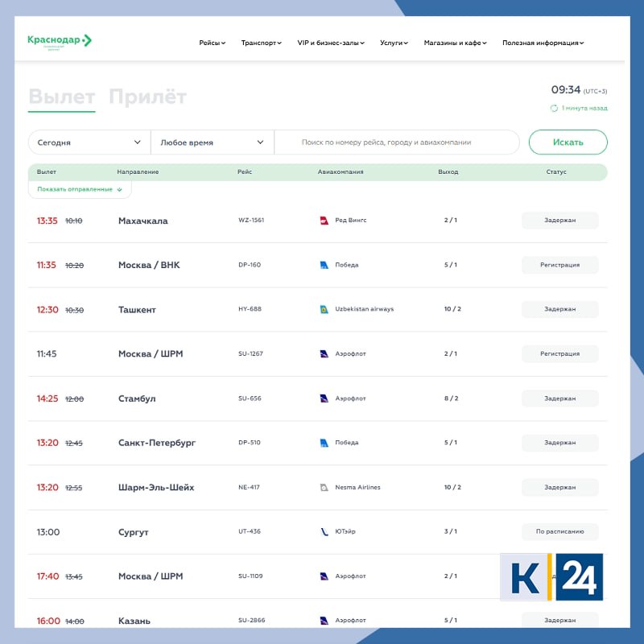This screenshot has height=644, width=644.
Task: Open the Сегодня date dropdown
Action: click(x=89, y=142)
